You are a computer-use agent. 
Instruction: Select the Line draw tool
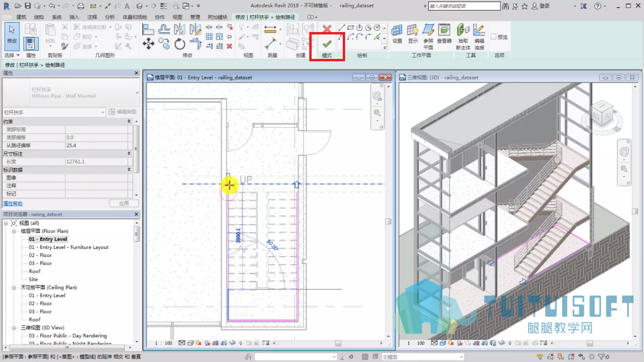[x=342, y=27]
